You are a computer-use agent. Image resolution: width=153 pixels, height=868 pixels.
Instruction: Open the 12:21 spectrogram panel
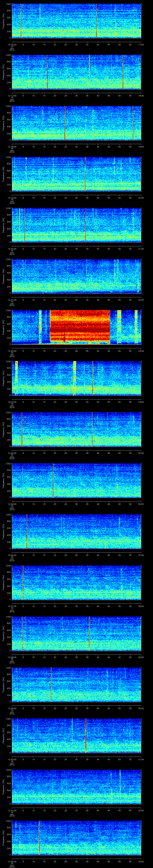click(x=76, y=276)
